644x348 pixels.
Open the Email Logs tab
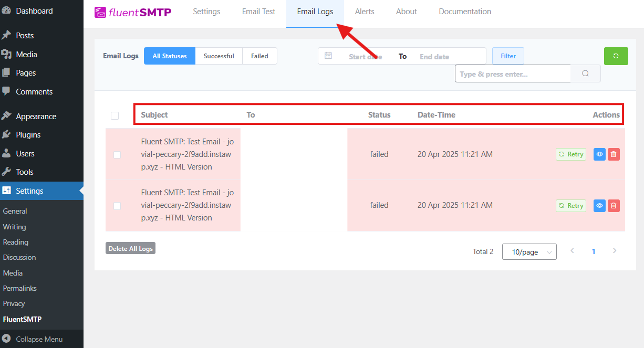[315, 12]
